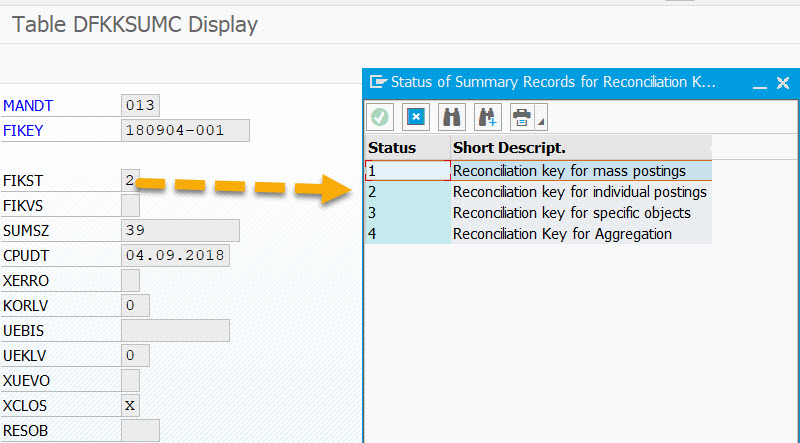The width and height of the screenshot is (800, 443).
Task: Click the Print icon in dialog toolbar
Action: click(x=522, y=117)
